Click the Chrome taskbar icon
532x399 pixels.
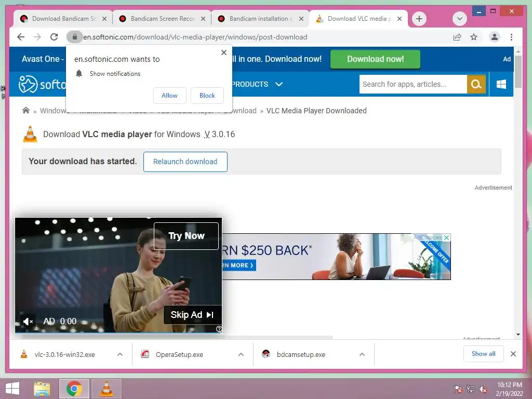[74, 389]
